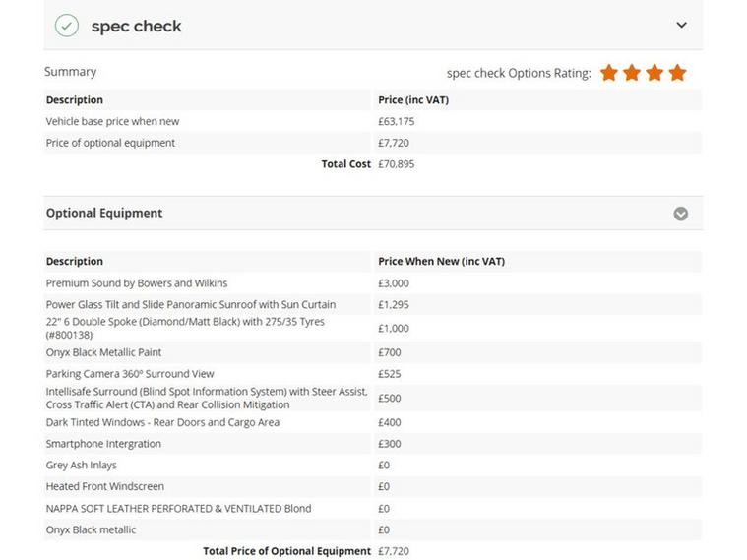The image size is (747, 560).
Task: Collapse the Optional Equipment arrow
Action: click(680, 214)
